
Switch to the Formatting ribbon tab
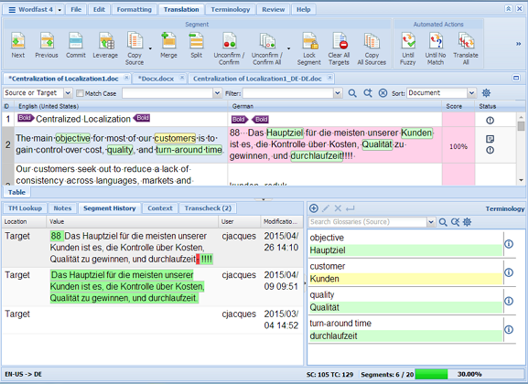tap(134, 9)
